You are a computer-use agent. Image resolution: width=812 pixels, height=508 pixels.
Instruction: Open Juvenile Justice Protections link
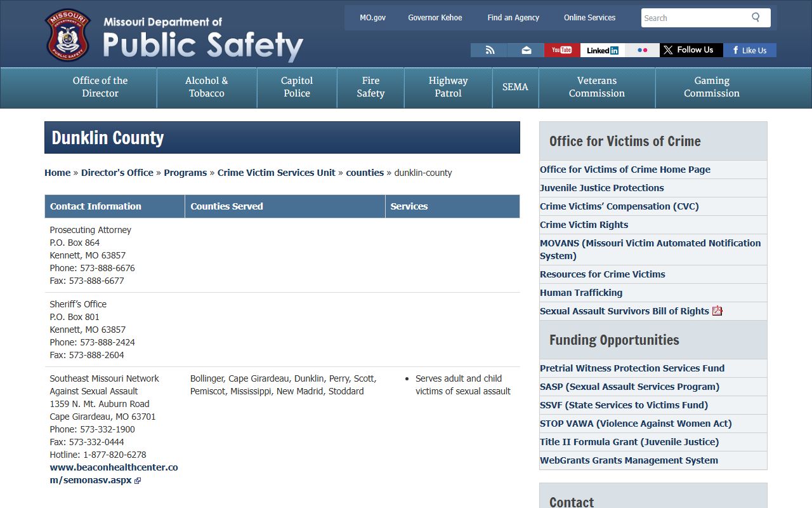click(x=601, y=188)
